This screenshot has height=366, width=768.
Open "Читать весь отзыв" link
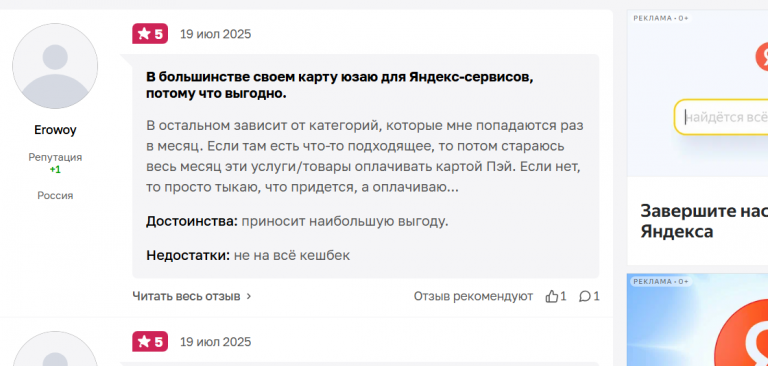186,296
